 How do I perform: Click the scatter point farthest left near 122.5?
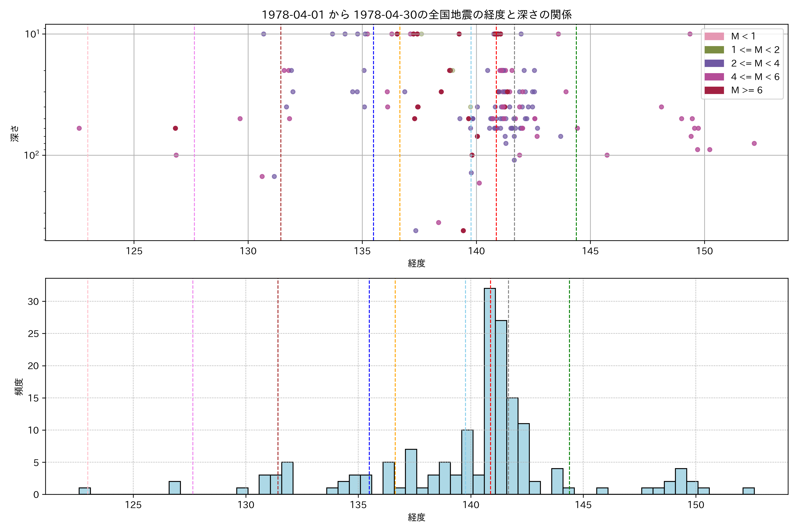click(79, 128)
